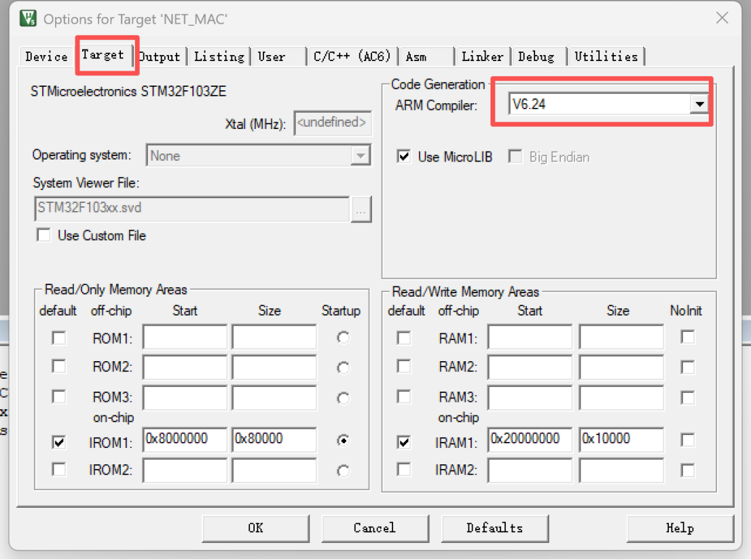Enable NoInit for IRAM2
This screenshot has height=560, width=751.
[x=688, y=470]
